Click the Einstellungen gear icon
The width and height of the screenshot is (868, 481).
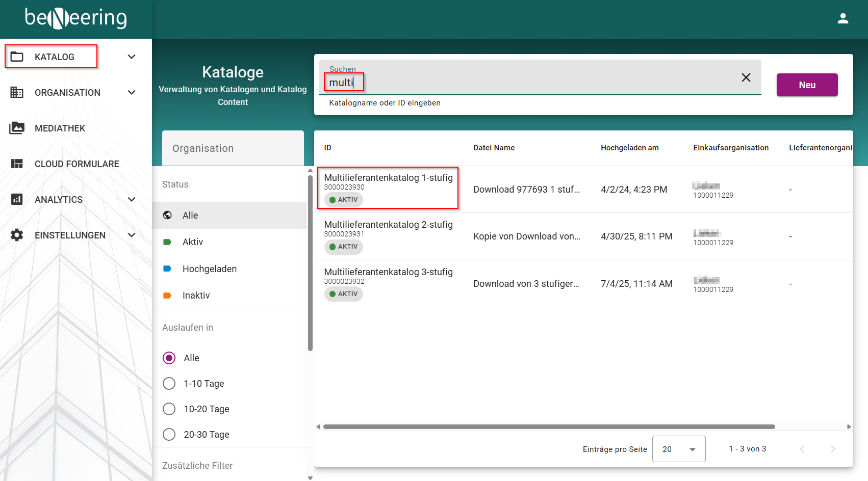pyautogui.click(x=17, y=235)
